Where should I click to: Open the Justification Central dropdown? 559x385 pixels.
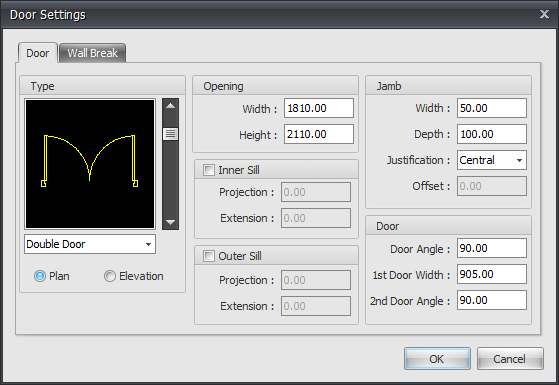point(492,160)
